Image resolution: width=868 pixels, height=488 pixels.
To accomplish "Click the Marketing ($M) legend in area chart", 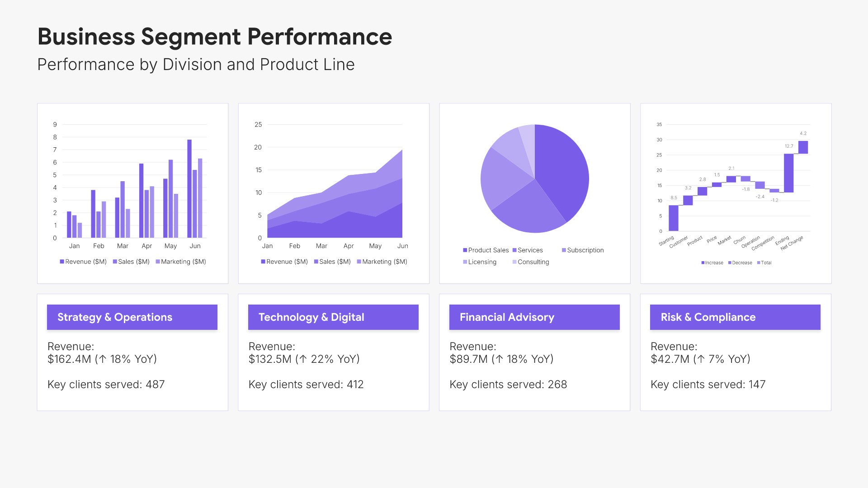I will [x=384, y=262].
